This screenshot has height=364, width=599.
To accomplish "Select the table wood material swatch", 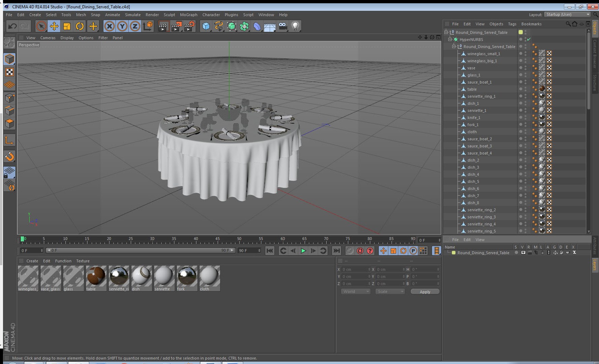I will [96, 278].
